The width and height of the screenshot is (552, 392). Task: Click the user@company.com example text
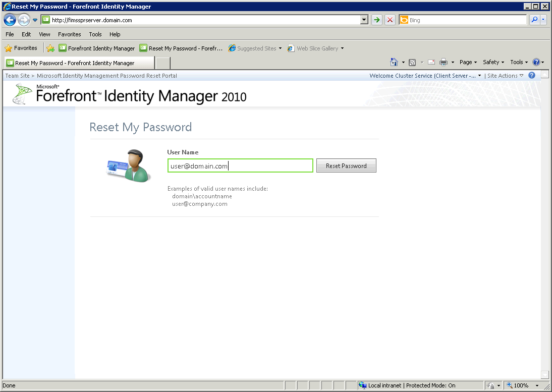[x=200, y=204]
